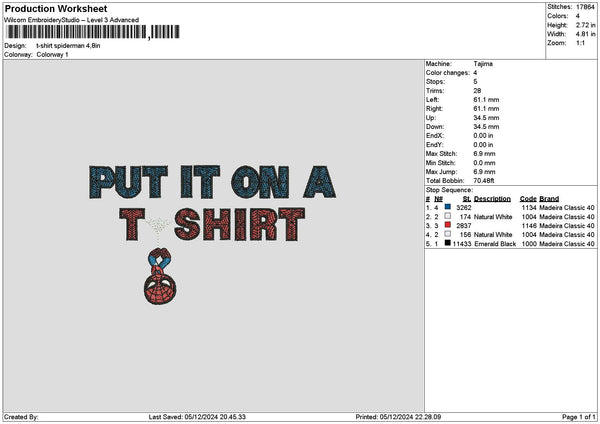The image size is (600, 424).
Task: Click the white swatch in stop 2
Action: 447,216
